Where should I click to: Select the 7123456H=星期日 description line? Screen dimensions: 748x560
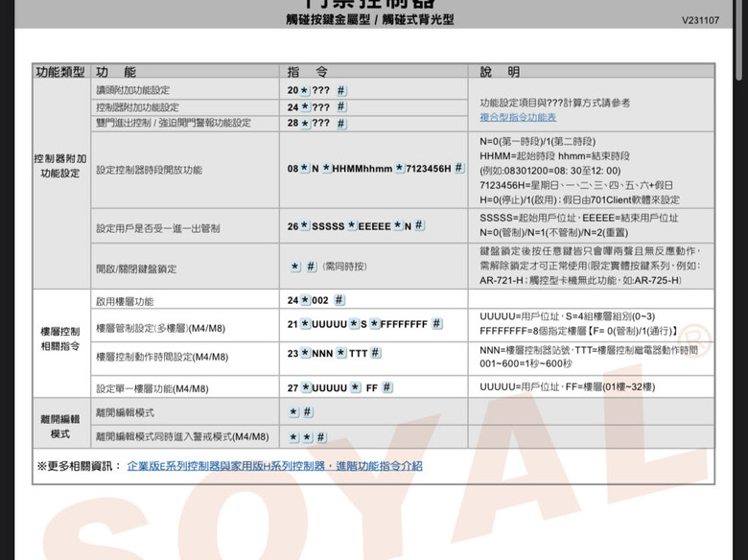[576, 185]
